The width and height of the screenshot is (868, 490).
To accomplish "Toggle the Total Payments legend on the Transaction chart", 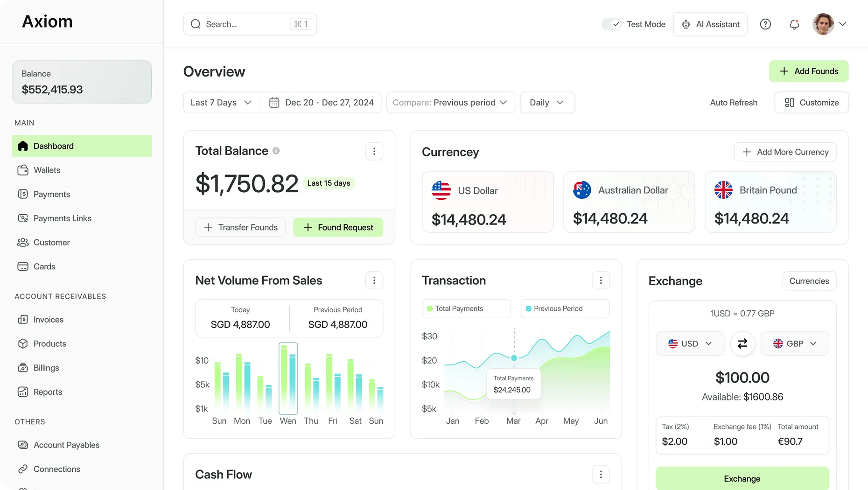I will 466,308.
